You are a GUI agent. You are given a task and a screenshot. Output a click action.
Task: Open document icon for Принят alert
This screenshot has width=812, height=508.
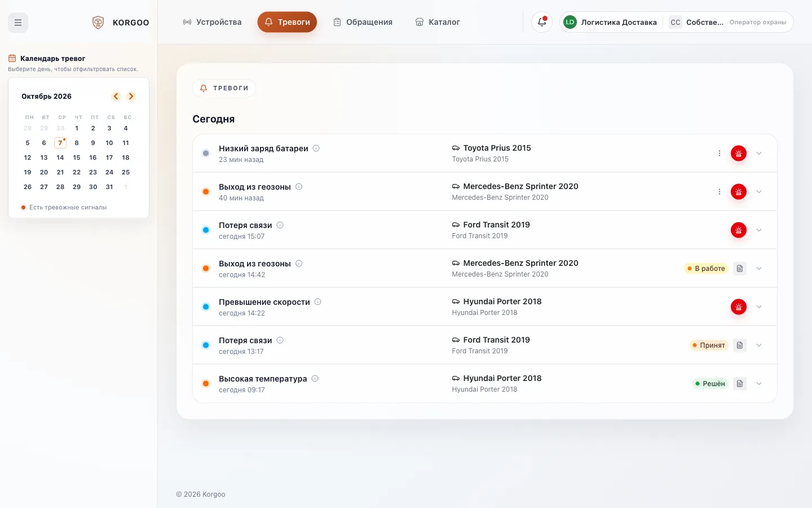coord(740,345)
